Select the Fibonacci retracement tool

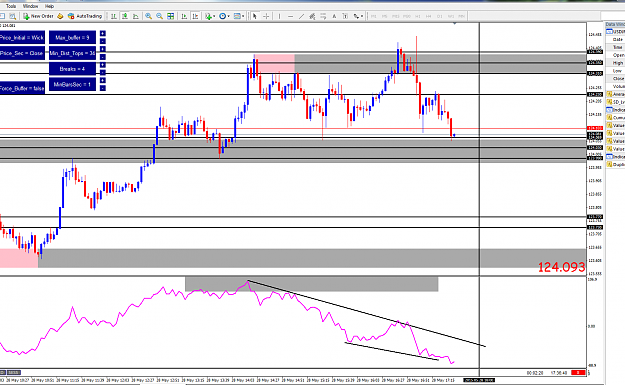pos(323,16)
